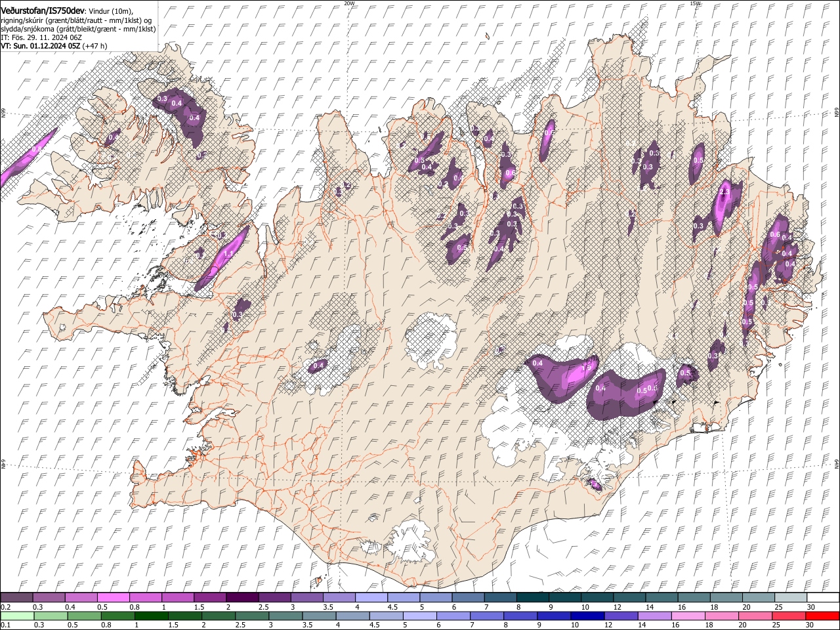
Task: Select the grey-green 3–3.5 rain scale swatch
Action: pyautogui.click(x=285, y=616)
